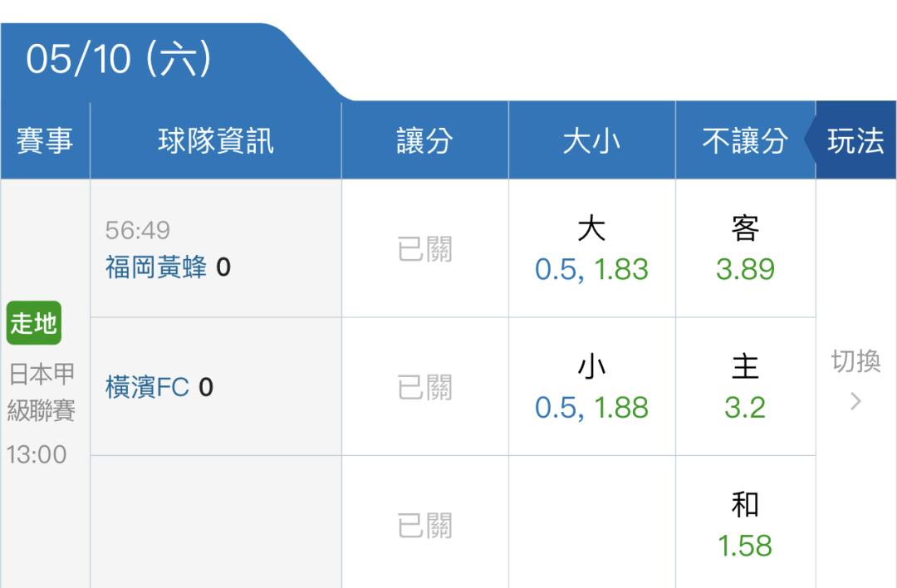This screenshot has width=897, height=588.
Task: Click the 不讓分 column header
Action: pos(745,141)
